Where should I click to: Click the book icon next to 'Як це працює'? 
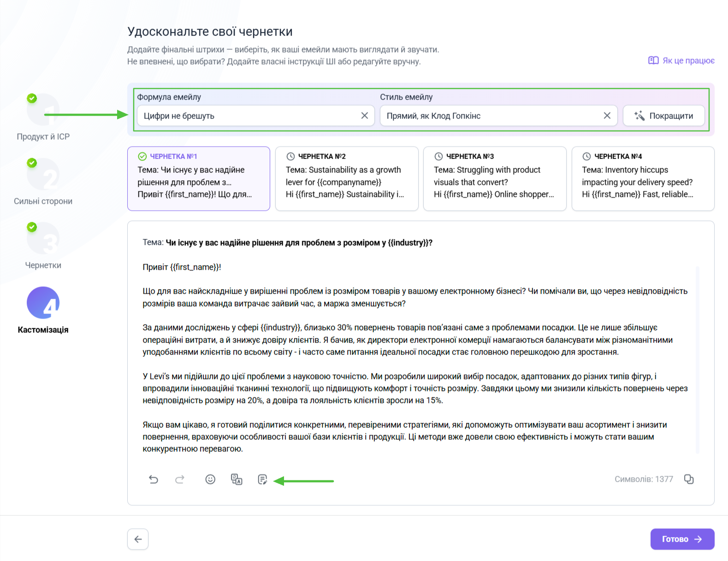click(653, 60)
